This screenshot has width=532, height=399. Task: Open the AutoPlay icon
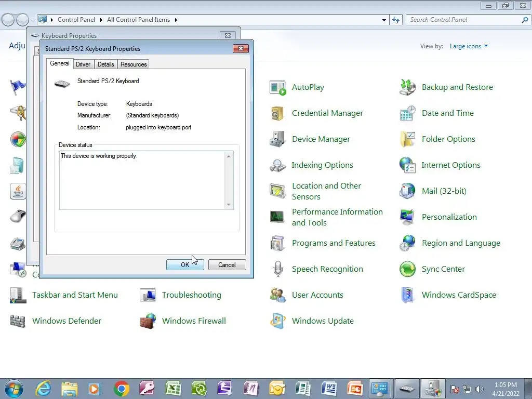click(x=277, y=87)
